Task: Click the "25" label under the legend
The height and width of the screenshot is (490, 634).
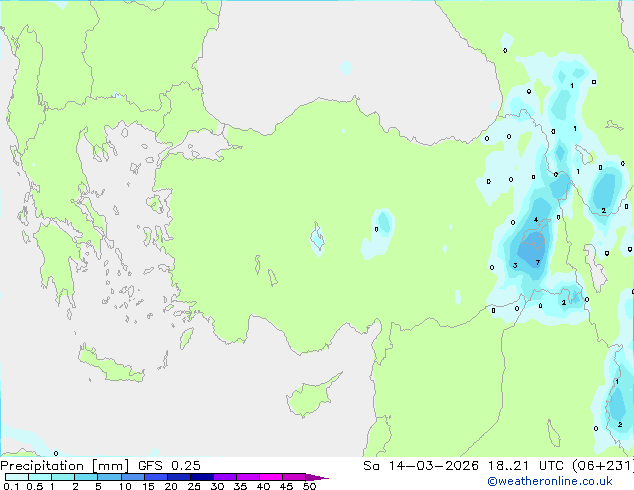Action: click(194, 486)
